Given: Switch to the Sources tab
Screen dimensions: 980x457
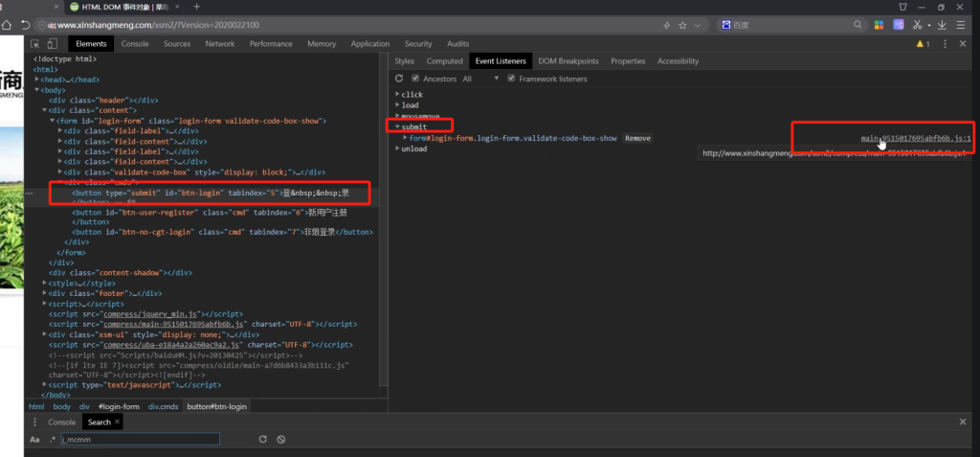Looking at the screenshot, I should point(177,44).
